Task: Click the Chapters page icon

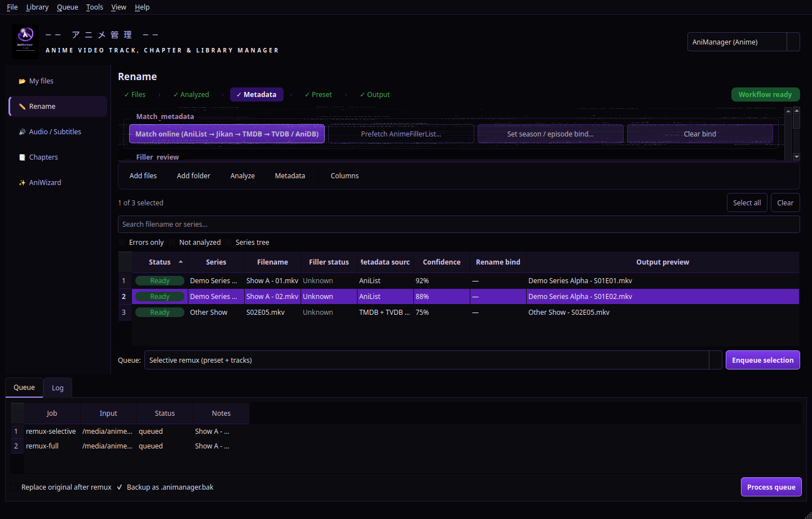Action: (x=22, y=157)
